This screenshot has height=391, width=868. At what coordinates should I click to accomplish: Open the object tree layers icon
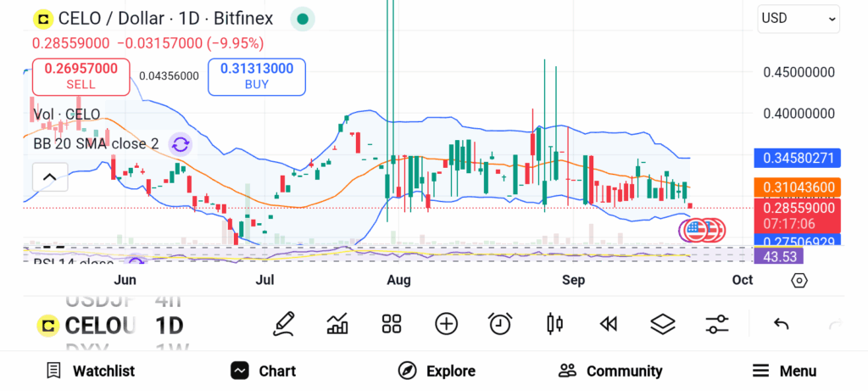coord(662,323)
